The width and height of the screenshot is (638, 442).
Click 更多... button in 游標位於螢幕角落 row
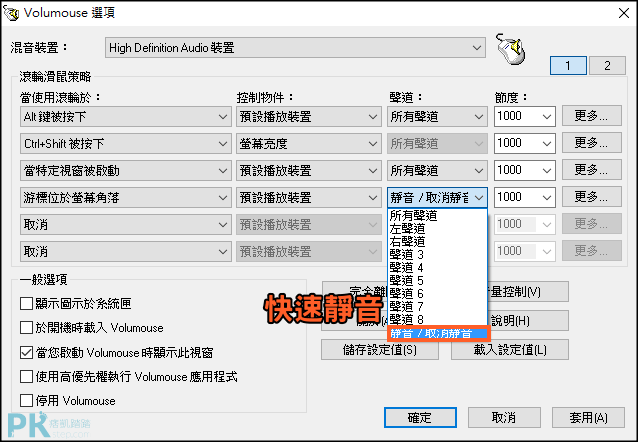pos(592,197)
